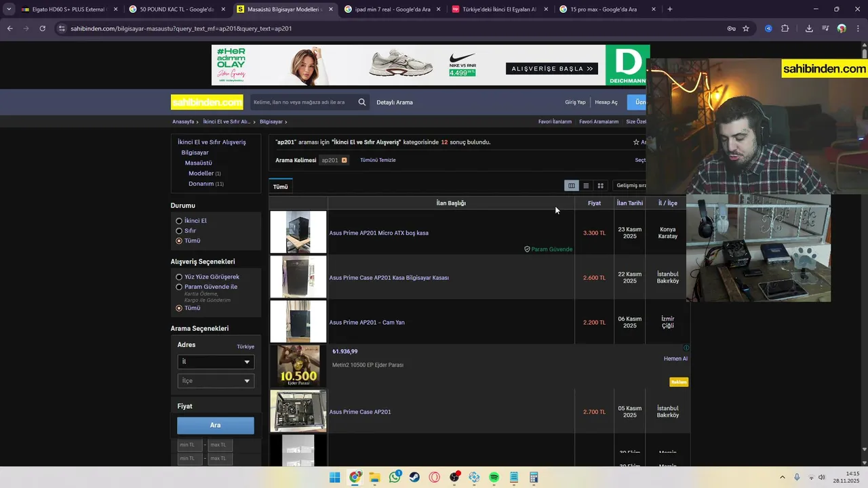This screenshot has height=488, width=868.
Task: Bookmark this page with the star icon
Action: (746, 28)
